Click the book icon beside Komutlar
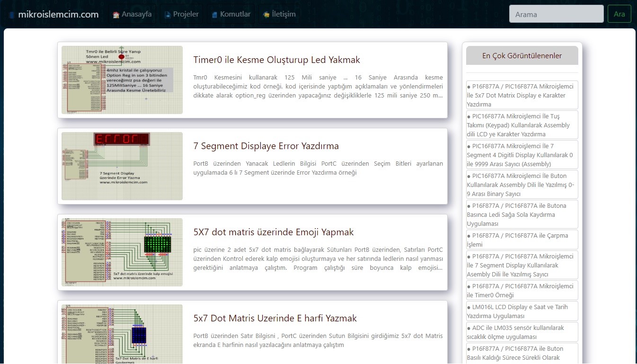Image resolution: width=637 pixels, height=364 pixels. 214,15
